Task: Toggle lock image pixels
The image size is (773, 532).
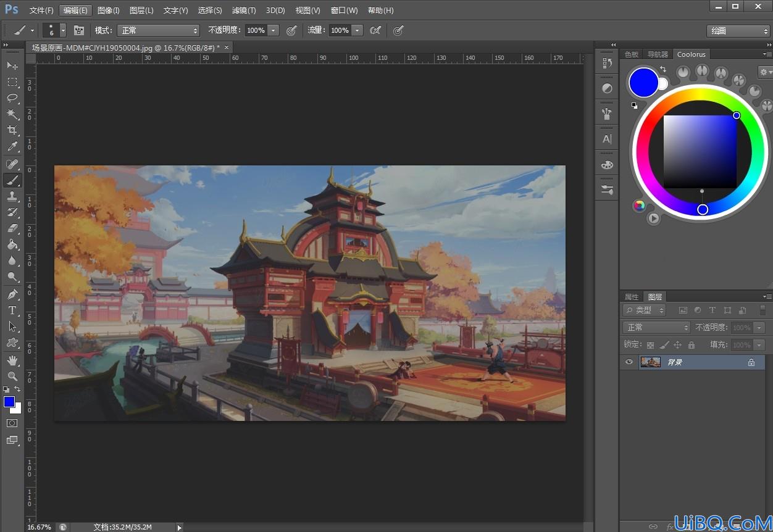Action: click(x=664, y=345)
